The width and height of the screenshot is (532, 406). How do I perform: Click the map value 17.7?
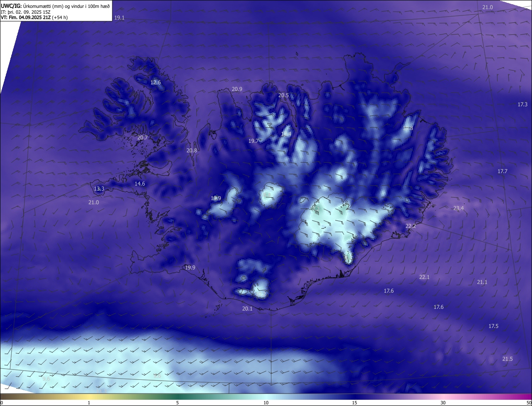pyautogui.click(x=502, y=171)
